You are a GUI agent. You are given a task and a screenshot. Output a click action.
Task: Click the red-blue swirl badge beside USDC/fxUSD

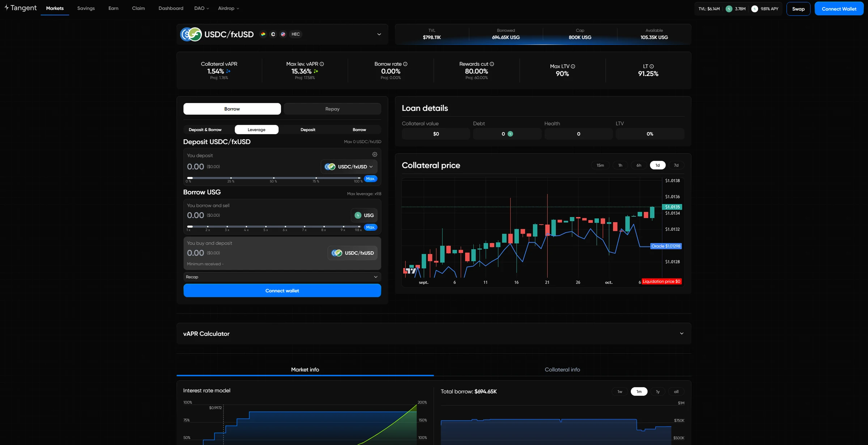(283, 34)
